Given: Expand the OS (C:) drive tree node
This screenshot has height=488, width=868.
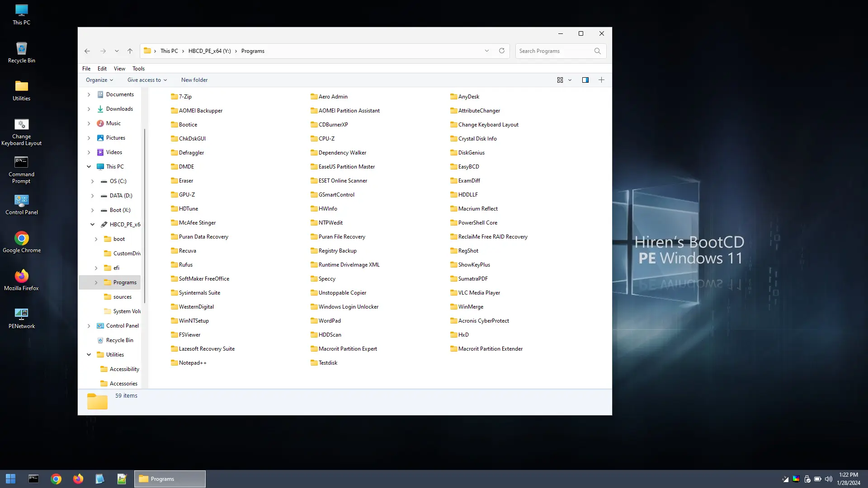Looking at the screenshot, I should coord(92,181).
